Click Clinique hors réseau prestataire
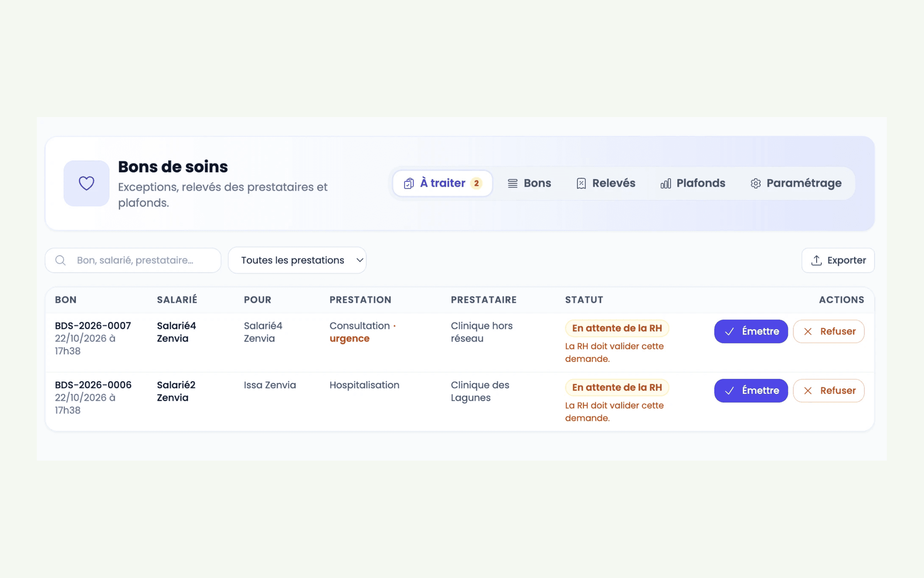 [481, 332]
